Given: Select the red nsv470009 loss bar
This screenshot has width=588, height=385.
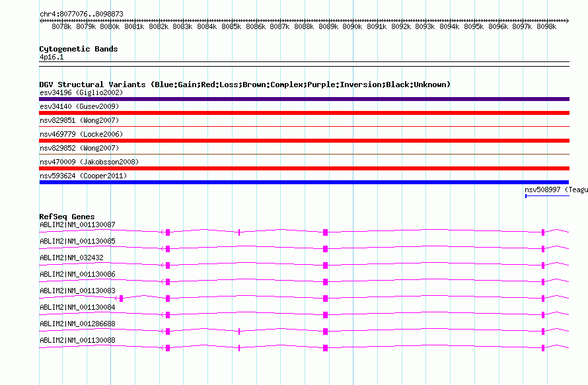Looking at the screenshot, I should click(x=304, y=168).
